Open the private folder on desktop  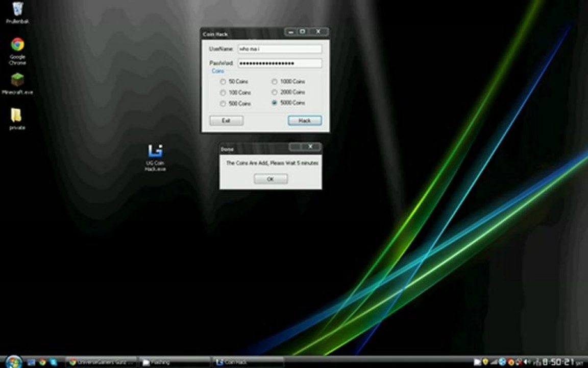[17, 119]
